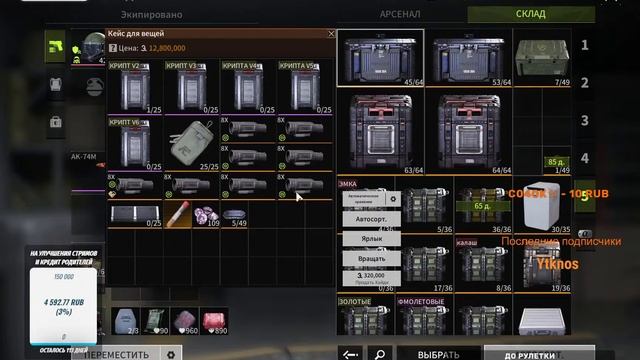Select the 5/36 weapon case

(424, 205)
